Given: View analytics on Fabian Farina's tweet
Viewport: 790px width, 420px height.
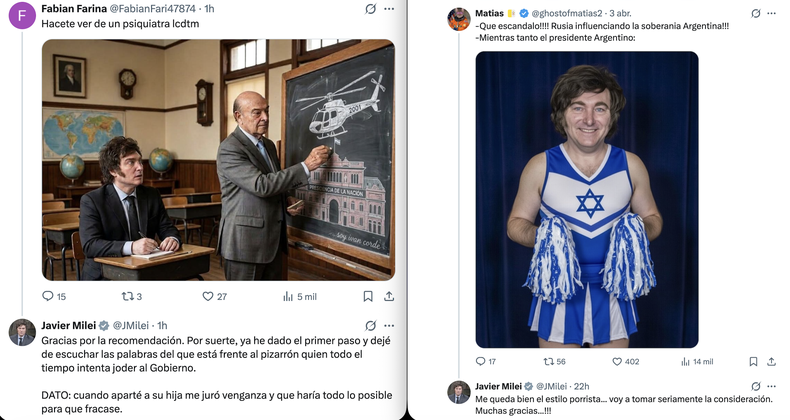Looking at the screenshot, I should tap(289, 296).
